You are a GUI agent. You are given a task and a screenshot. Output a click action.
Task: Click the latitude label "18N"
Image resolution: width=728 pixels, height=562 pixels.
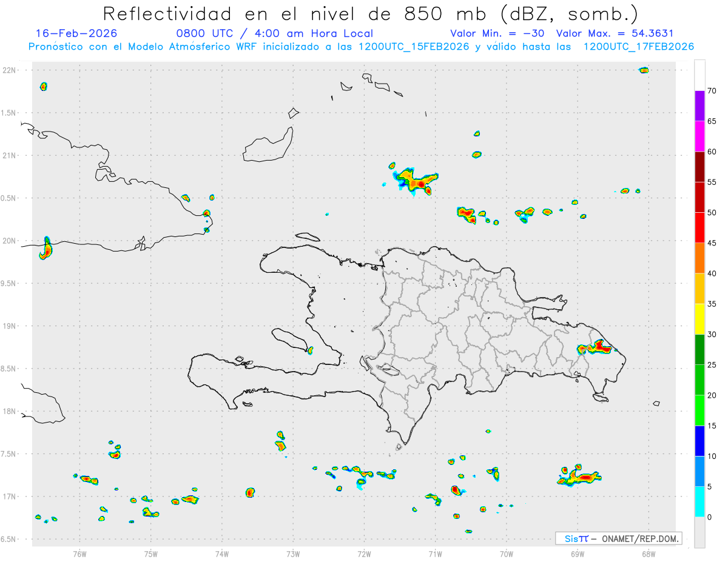tap(9, 411)
